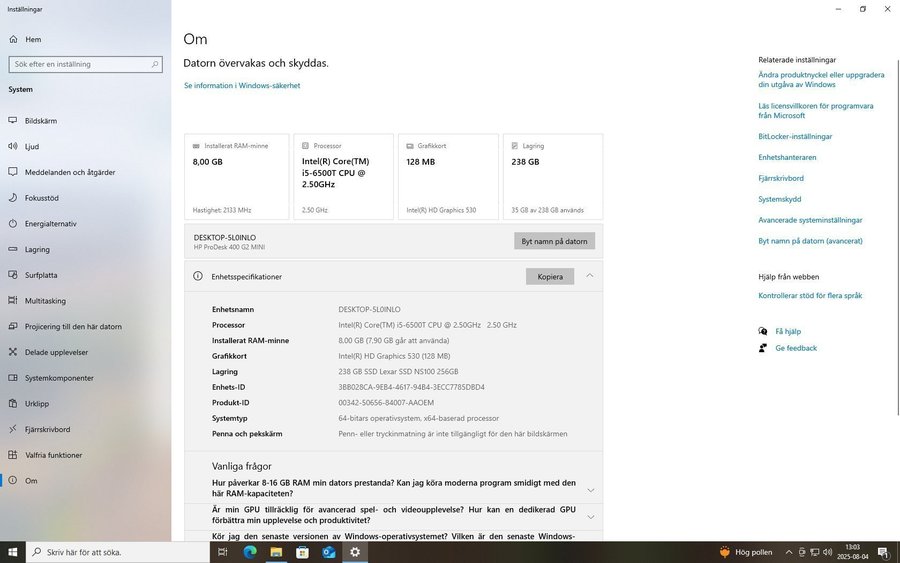Image resolution: width=900 pixels, height=563 pixels.
Task: Click the Ge feedback link
Action: pos(796,348)
